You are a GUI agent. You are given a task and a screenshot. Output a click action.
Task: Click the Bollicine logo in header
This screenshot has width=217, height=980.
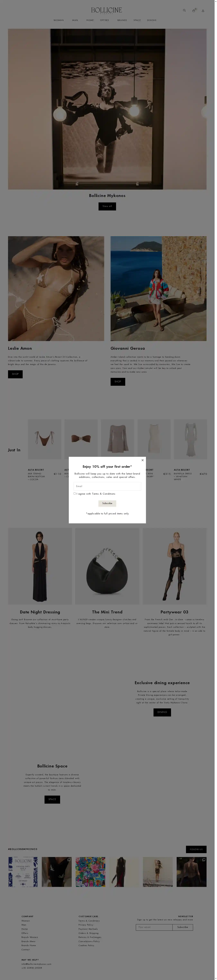pyautogui.click(x=107, y=10)
